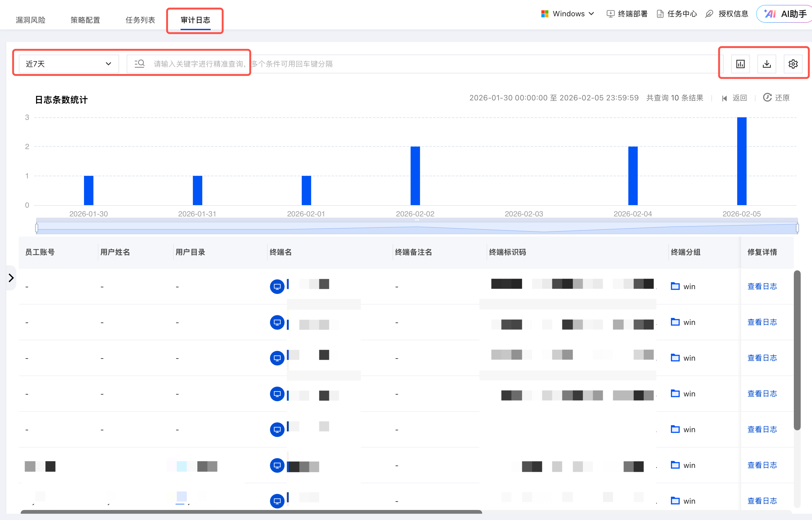
Task: Click left handle of chart range slider
Action: [x=37, y=228]
